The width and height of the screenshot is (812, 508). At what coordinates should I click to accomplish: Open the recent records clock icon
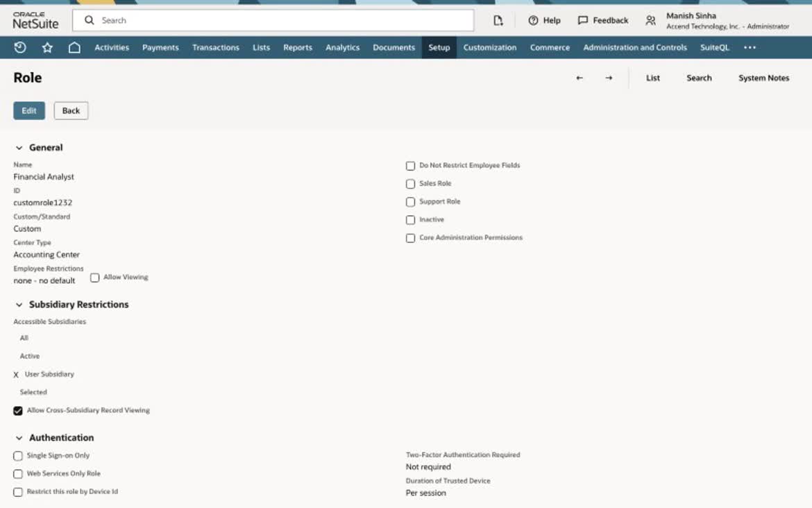[20, 48]
